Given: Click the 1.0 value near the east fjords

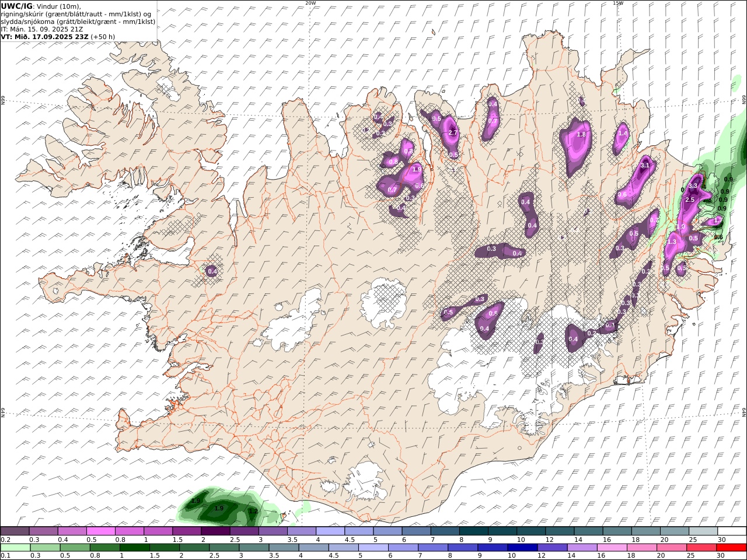Looking at the screenshot, I should pos(680,227).
